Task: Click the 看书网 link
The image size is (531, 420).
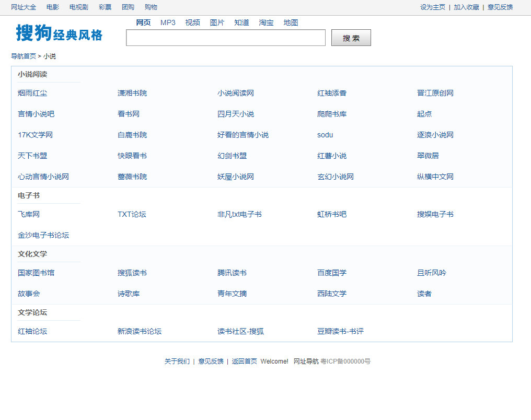Action: coord(129,114)
